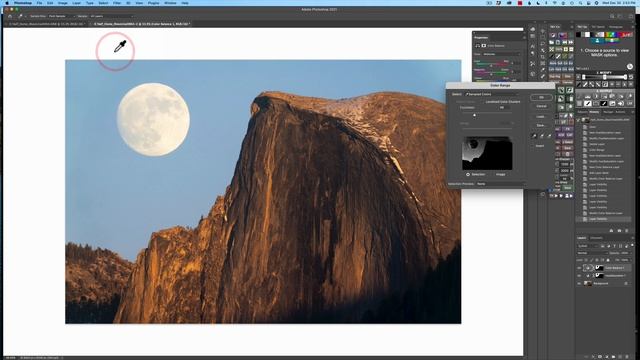Open the layer Kind filter dropdown
Viewport: 640px width, 360px height.
pyautogui.click(x=588, y=246)
